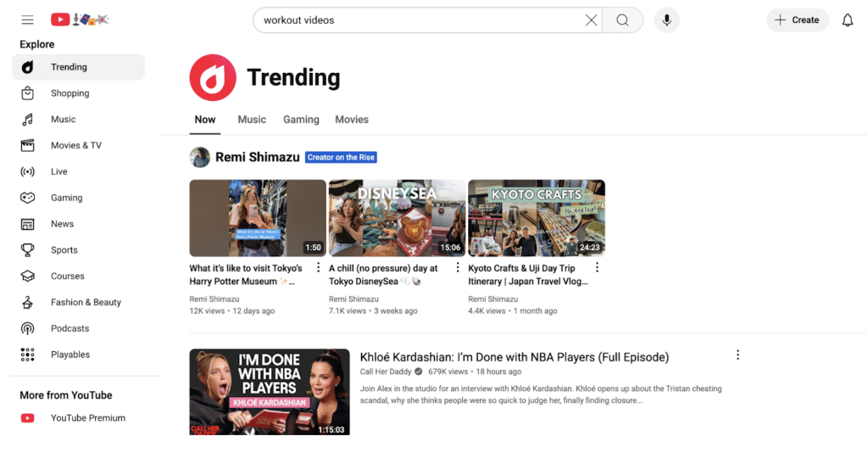Open Music note icon in sidebar

tap(27, 119)
